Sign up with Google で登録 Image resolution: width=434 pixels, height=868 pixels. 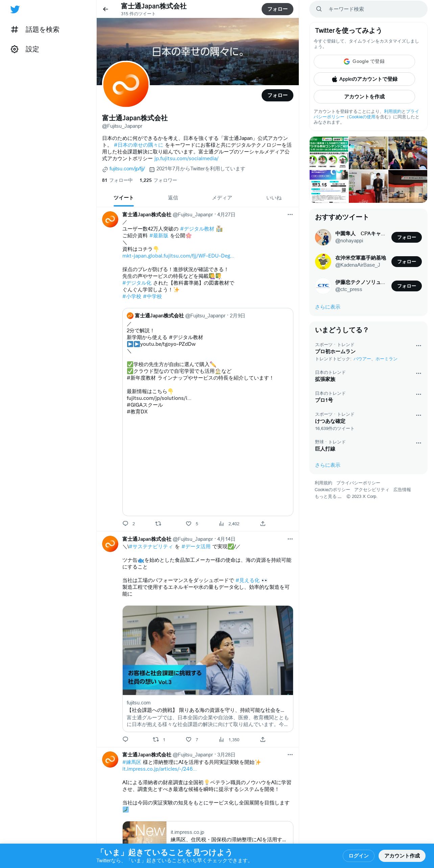point(364,62)
